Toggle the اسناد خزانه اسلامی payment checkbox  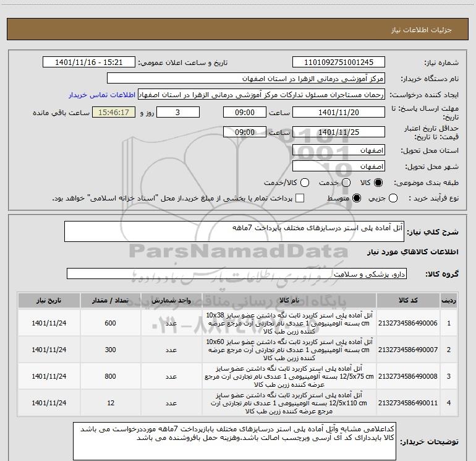coord(300,199)
